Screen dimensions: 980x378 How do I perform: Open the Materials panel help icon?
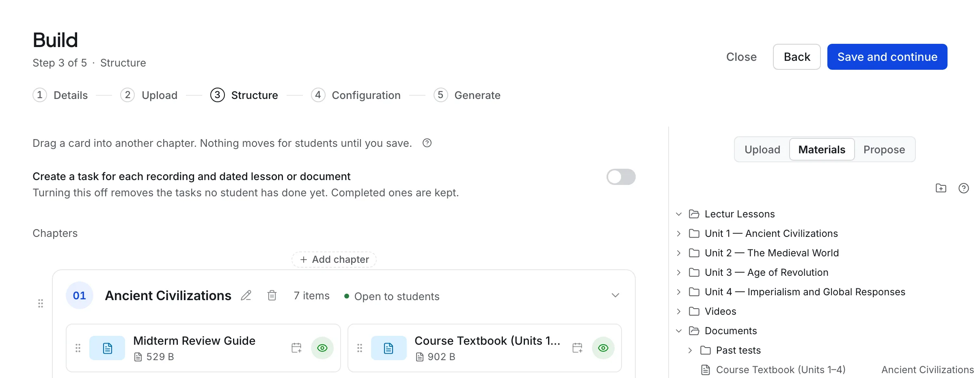point(963,188)
